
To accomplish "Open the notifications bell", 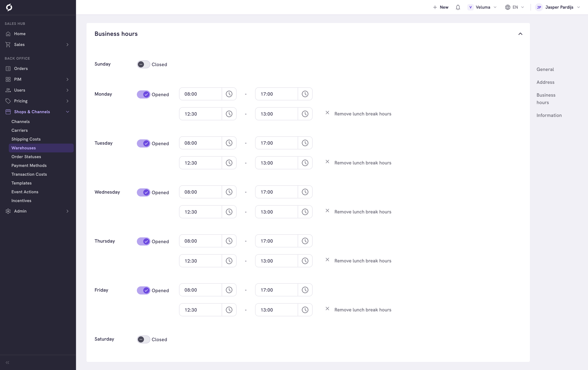I will pyautogui.click(x=458, y=7).
